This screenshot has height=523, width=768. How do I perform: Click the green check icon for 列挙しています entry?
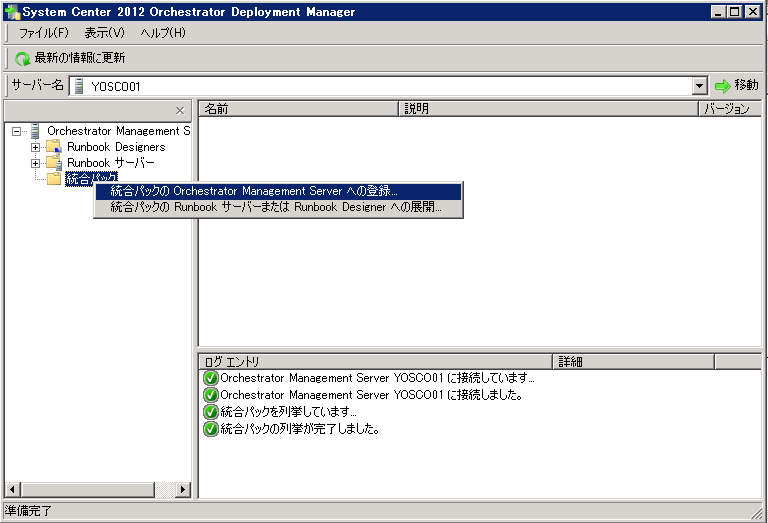pos(211,412)
